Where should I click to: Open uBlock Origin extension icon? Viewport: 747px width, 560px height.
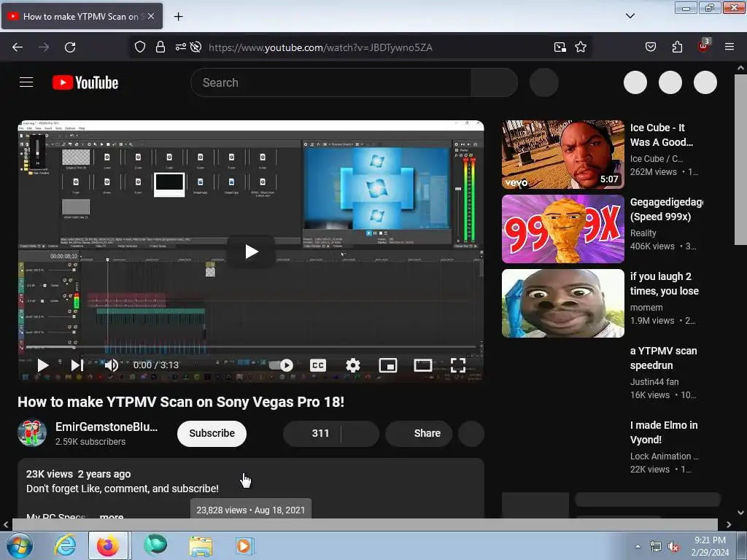pos(704,46)
